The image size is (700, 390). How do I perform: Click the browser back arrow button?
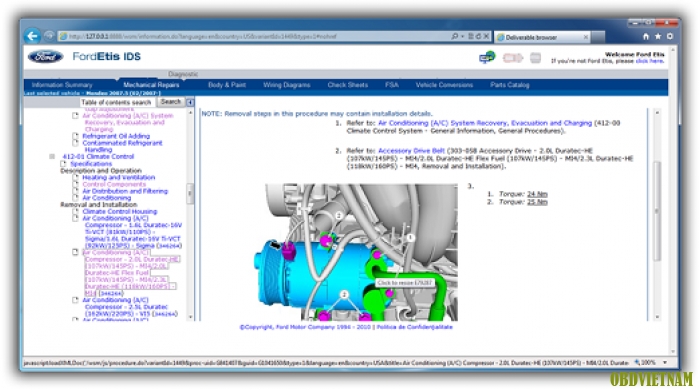pyautogui.click(x=32, y=36)
